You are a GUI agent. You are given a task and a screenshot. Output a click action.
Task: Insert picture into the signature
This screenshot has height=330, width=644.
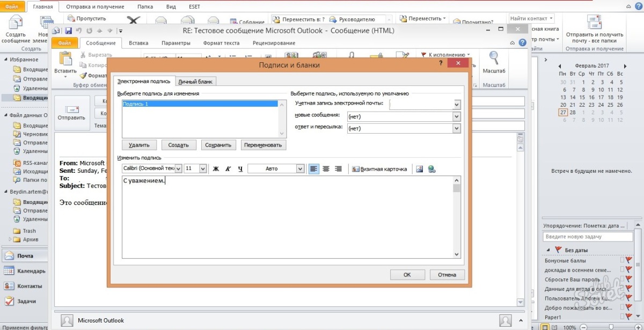[420, 168]
